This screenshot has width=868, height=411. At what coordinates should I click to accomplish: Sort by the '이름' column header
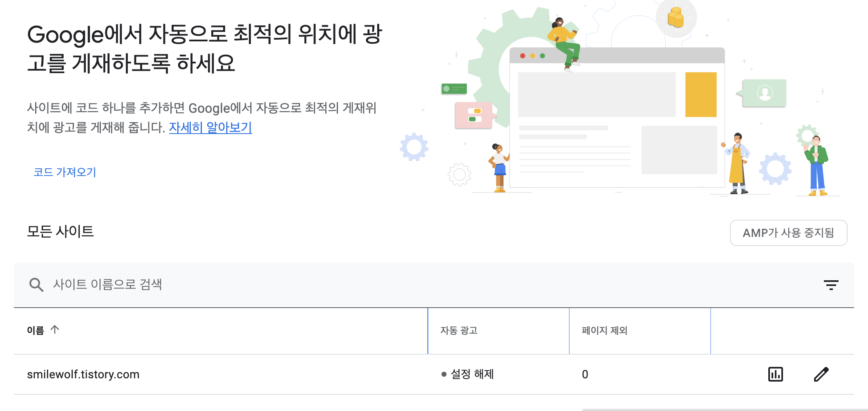coord(36,330)
